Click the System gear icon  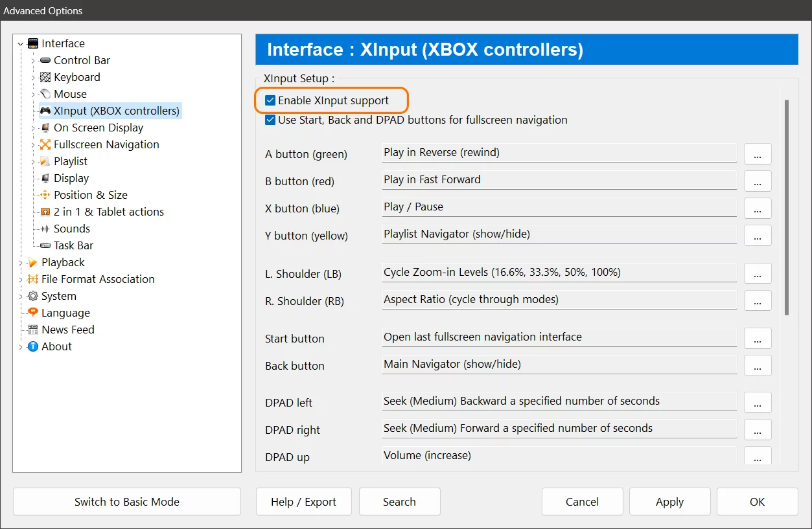33,296
